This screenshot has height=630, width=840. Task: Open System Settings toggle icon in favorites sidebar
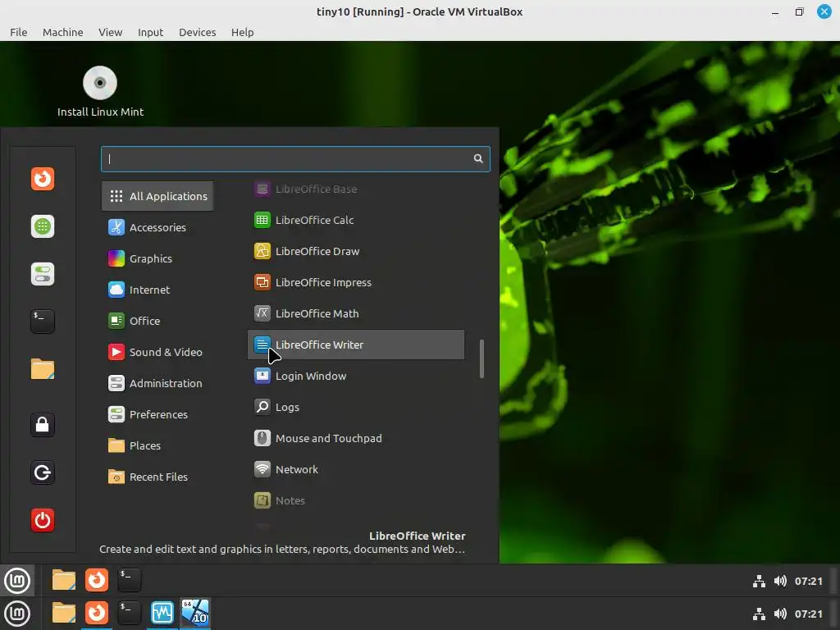tap(43, 274)
